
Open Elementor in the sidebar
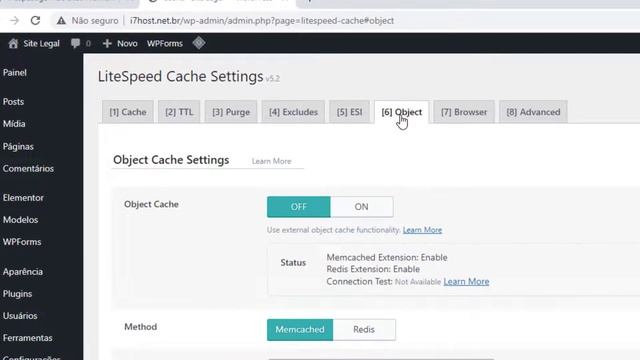[x=23, y=198]
